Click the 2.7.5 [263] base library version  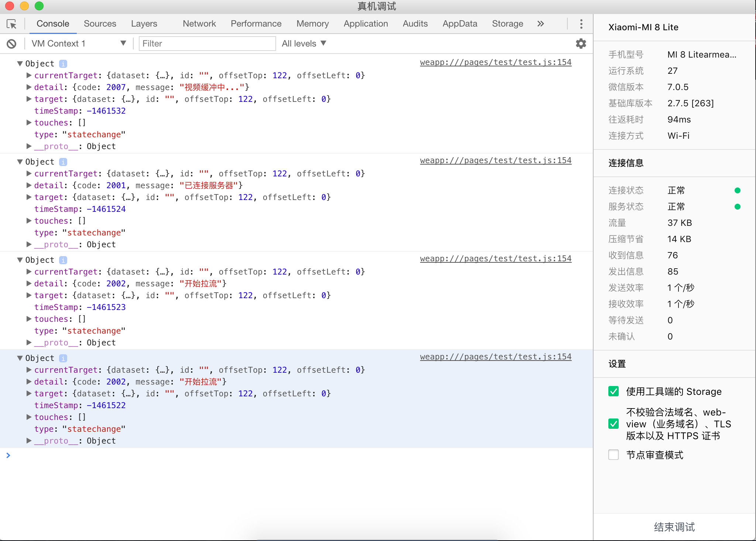pyautogui.click(x=690, y=103)
